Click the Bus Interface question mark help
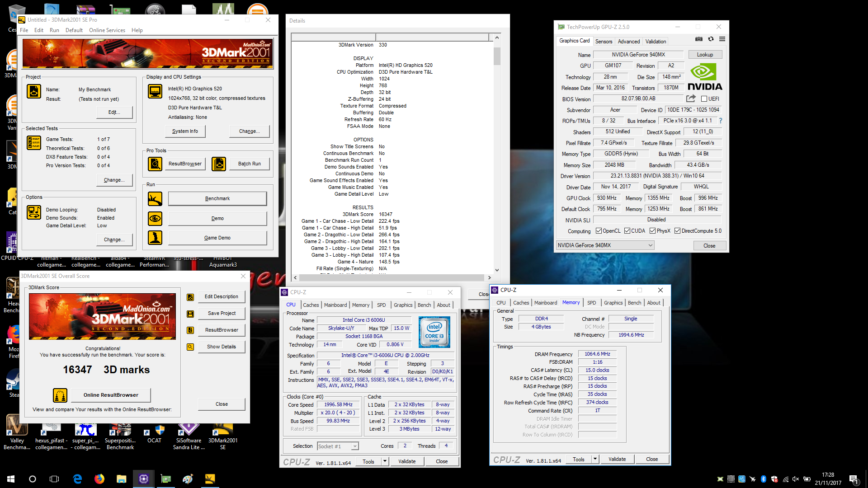This screenshot has width=868, height=488. (721, 121)
